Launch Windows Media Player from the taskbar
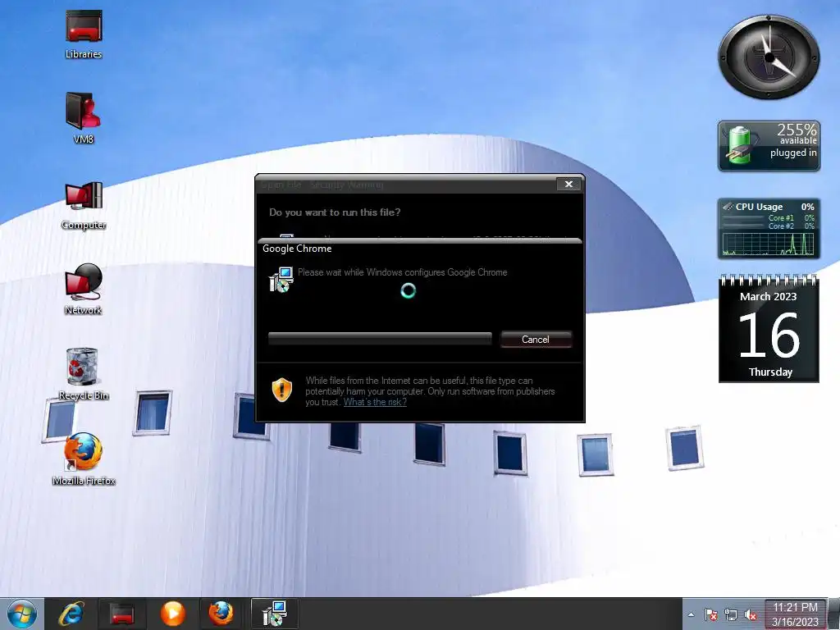Viewport: 840px width, 630px height. point(172,614)
